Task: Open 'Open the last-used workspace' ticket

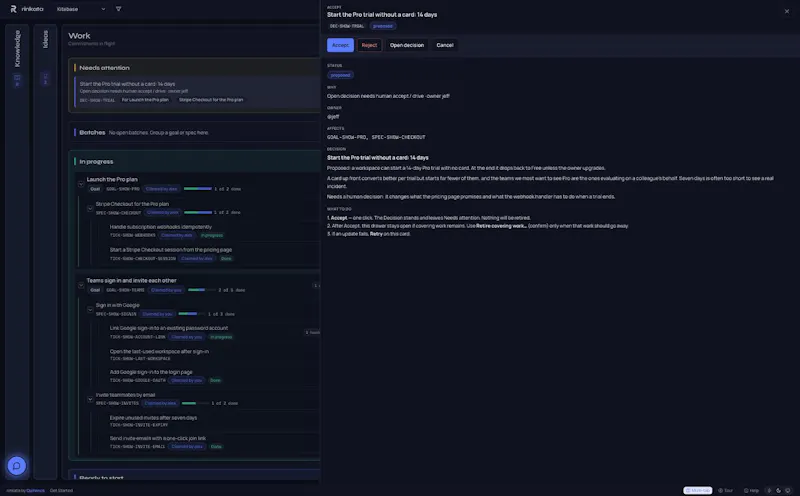Action: [x=159, y=352]
